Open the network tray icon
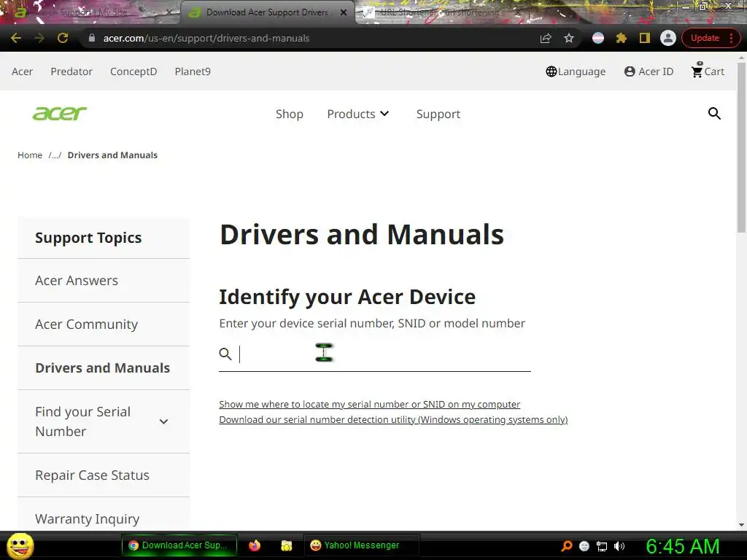Viewport: 747px width, 560px height. [x=602, y=546]
